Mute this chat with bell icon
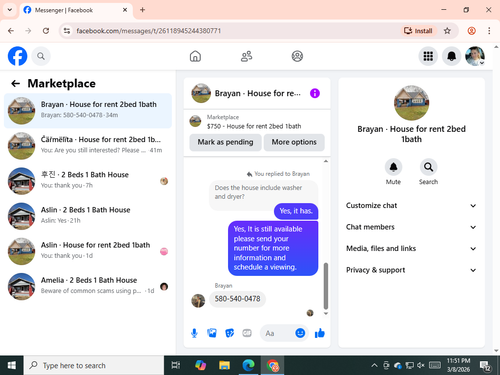The width and height of the screenshot is (500, 375). (x=393, y=167)
